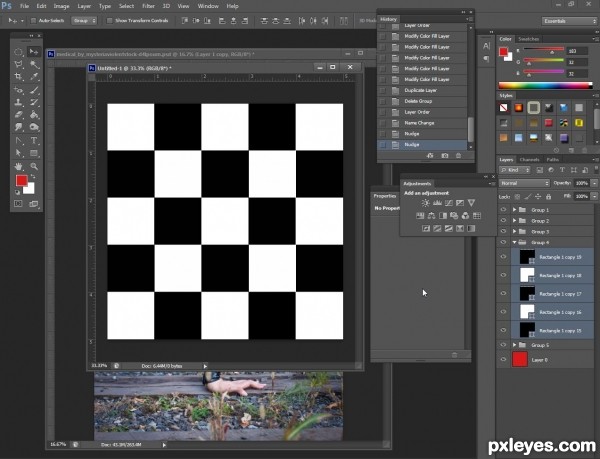Click the Layer 0 name
Image resolution: width=600 pixels, height=459 pixels.
[x=540, y=360]
